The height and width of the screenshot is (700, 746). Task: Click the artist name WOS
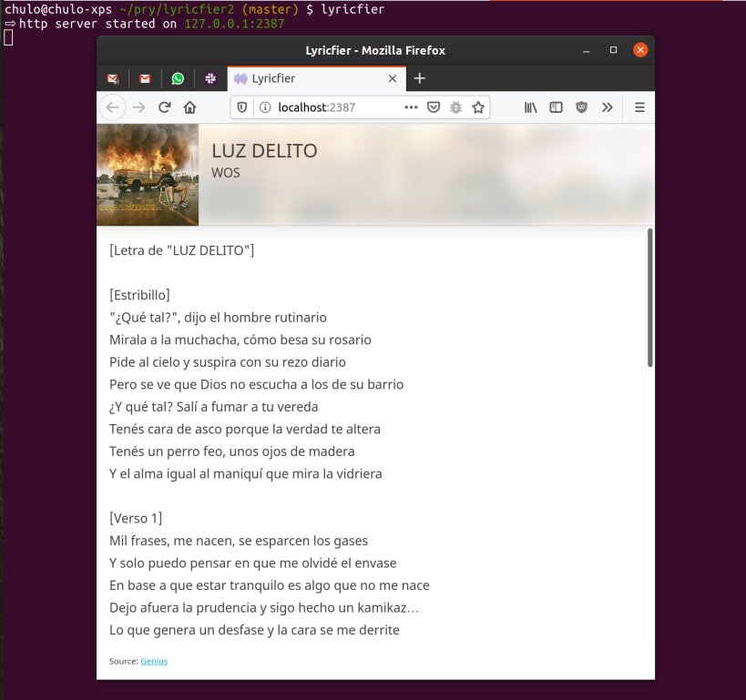(x=226, y=173)
